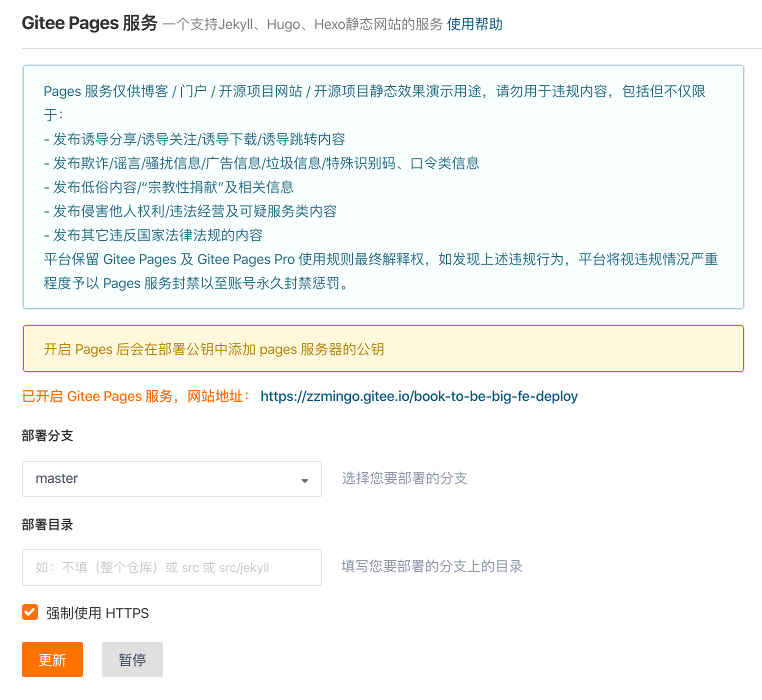Click the 选择您要部署的分支 hint text
This screenshot has height=700, width=762.
click(404, 478)
